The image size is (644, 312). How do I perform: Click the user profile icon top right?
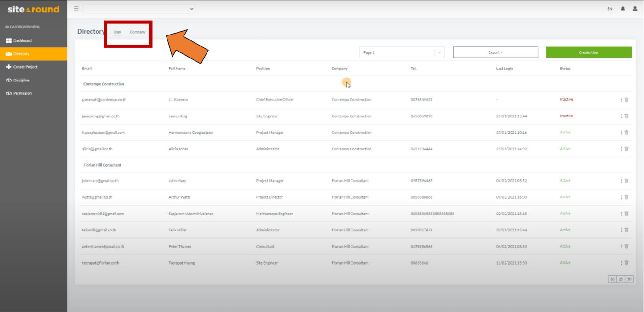click(x=635, y=8)
